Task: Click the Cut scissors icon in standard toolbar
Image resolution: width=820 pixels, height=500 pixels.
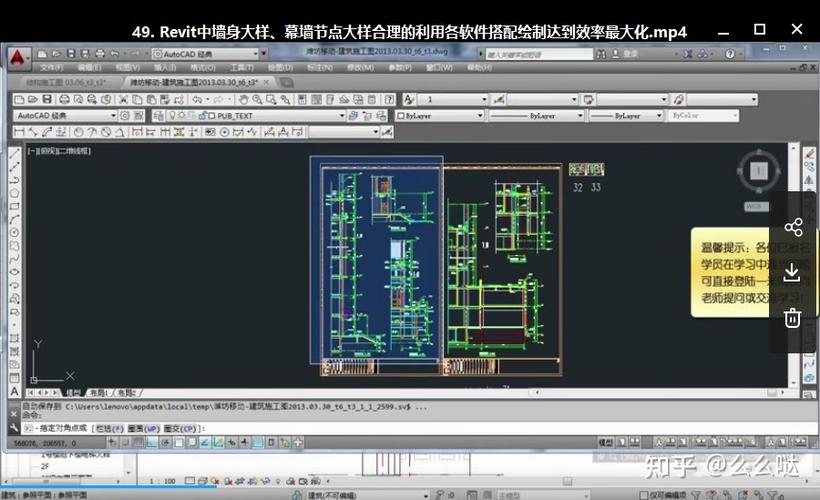Action: coord(123,100)
